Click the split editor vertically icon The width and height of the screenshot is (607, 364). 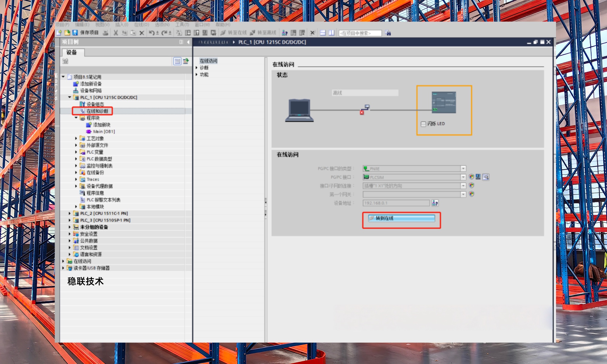[x=331, y=33]
